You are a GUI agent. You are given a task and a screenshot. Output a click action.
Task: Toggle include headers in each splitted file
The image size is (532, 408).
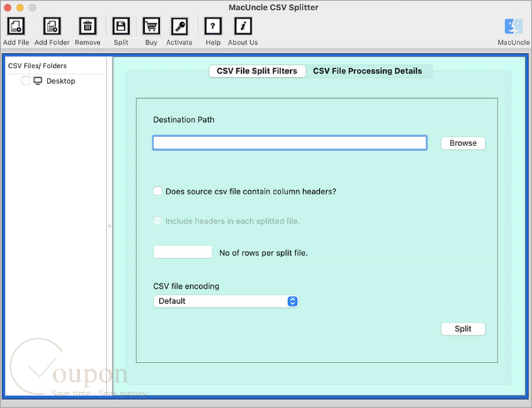pyautogui.click(x=157, y=221)
